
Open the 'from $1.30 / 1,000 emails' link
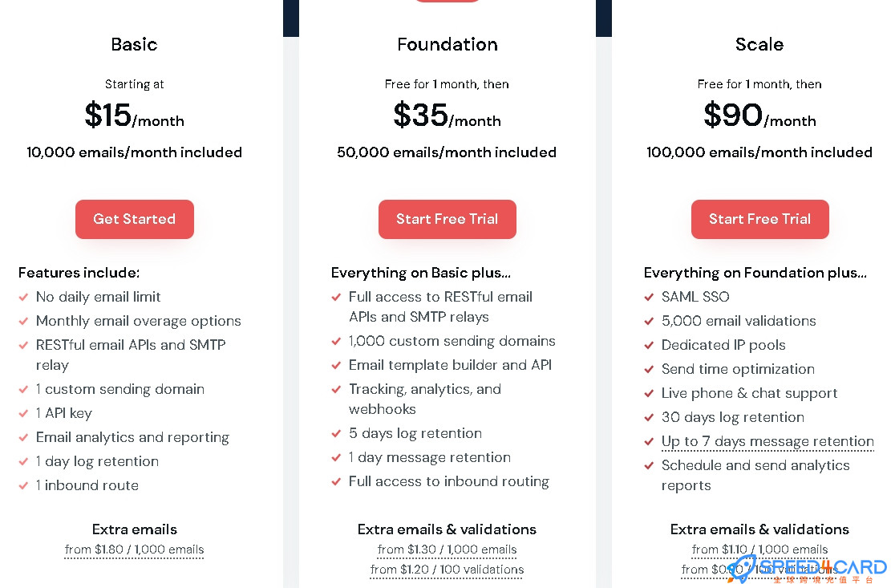tap(448, 549)
